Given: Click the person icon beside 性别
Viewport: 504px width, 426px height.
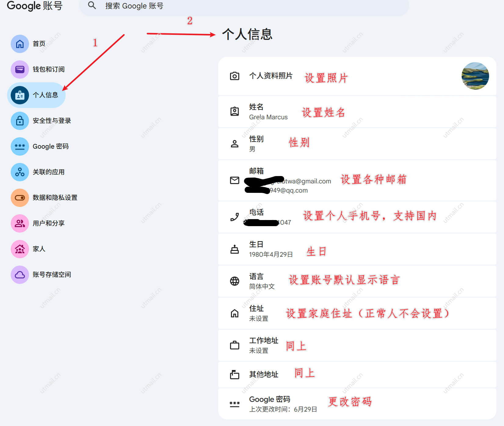Looking at the screenshot, I should coord(234,144).
